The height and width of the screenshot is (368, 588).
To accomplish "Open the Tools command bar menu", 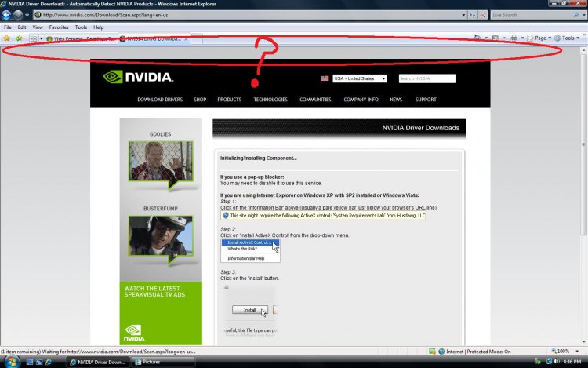I will 568,38.
